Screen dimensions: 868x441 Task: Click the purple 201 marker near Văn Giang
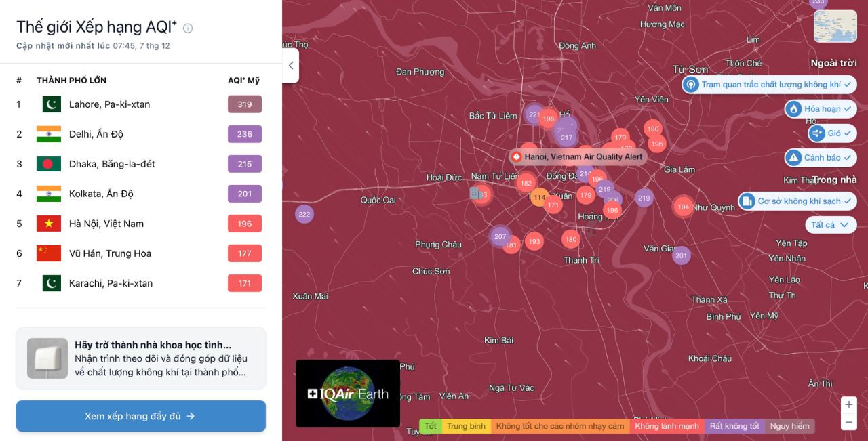[x=681, y=255]
